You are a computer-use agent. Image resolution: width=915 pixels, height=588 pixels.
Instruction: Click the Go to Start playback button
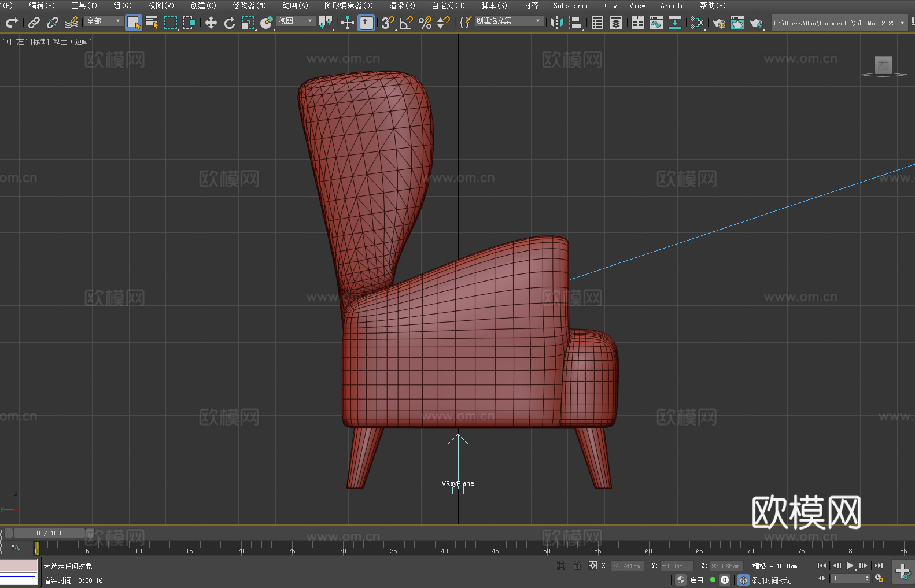[x=822, y=565]
